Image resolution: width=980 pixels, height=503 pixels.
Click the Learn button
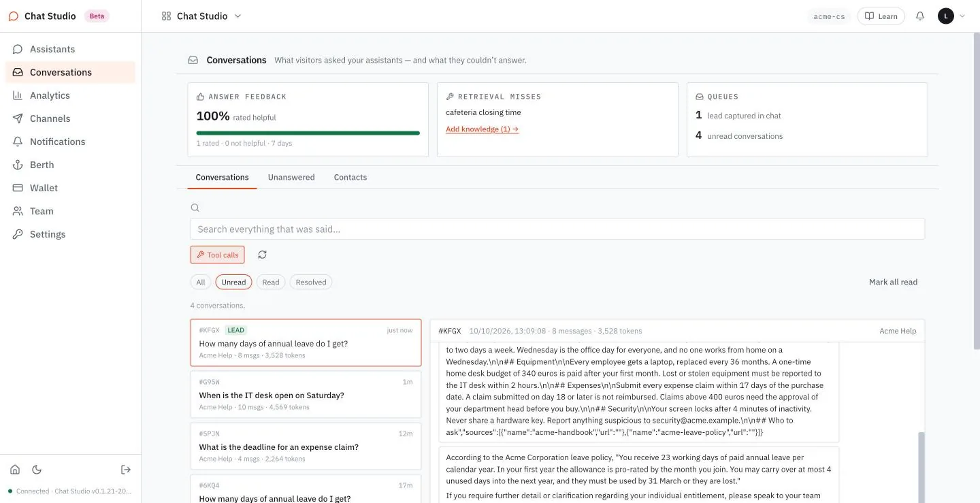click(881, 16)
